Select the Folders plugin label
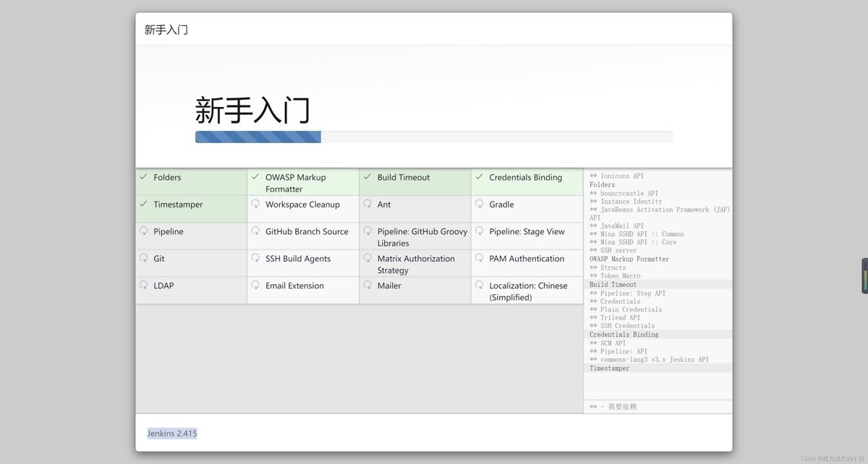This screenshot has height=464, width=868. [x=167, y=177]
